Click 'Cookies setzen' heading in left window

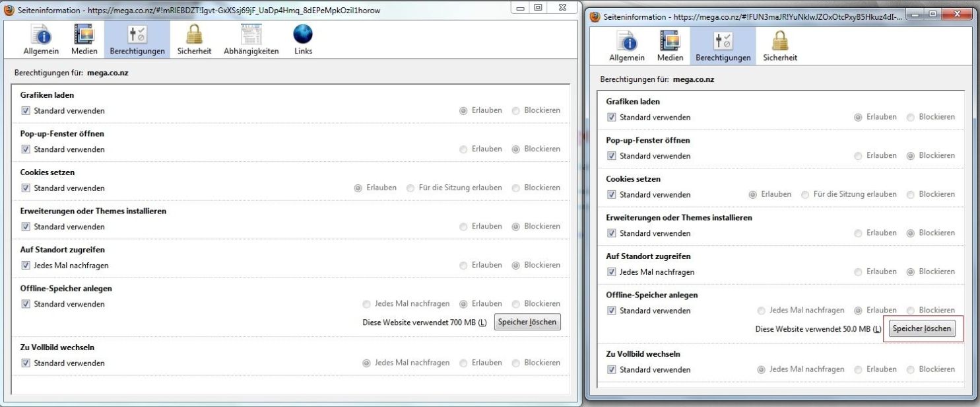point(48,172)
